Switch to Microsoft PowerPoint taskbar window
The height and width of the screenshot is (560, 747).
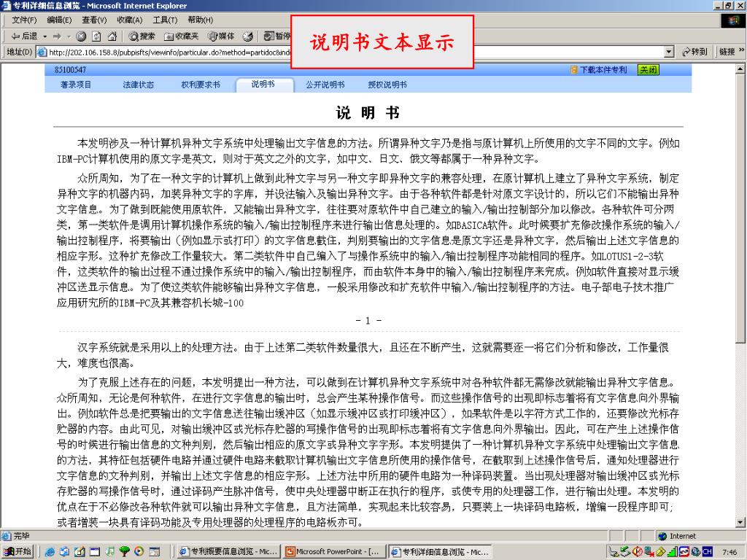coord(334,551)
